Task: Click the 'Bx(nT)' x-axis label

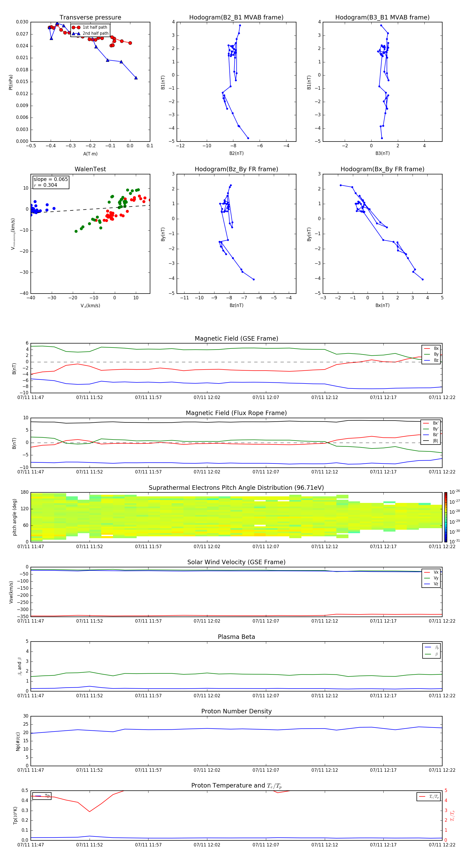Action: point(382,305)
